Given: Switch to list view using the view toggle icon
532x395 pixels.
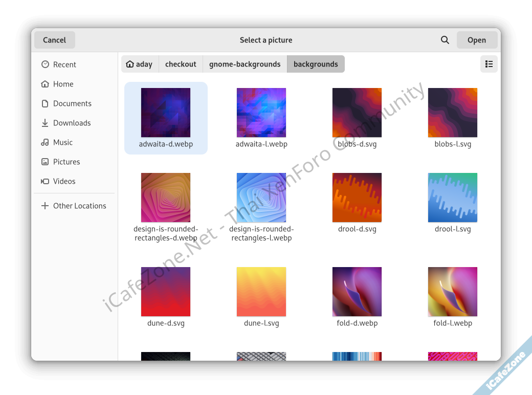Looking at the screenshot, I should (x=489, y=64).
